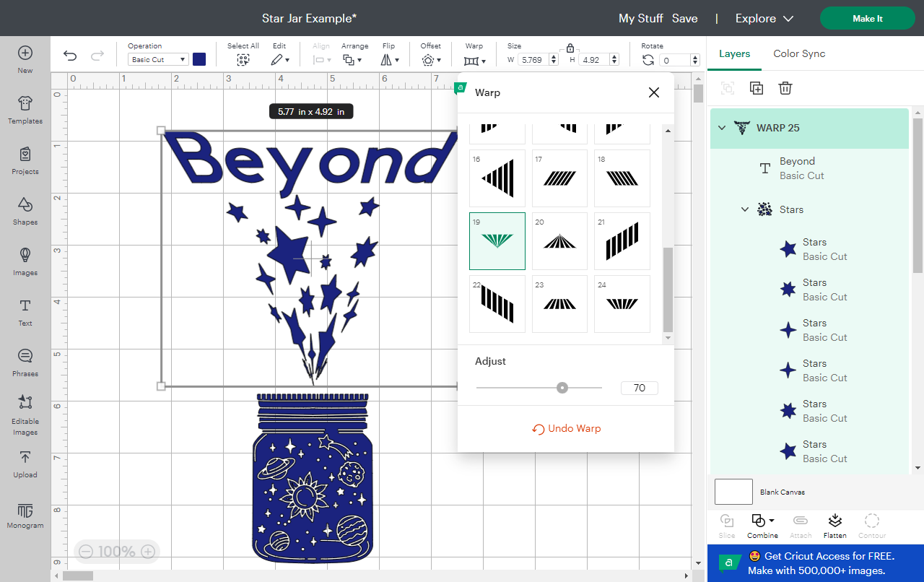Open the Monogram tool
924x582 pixels.
tap(25, 516)
